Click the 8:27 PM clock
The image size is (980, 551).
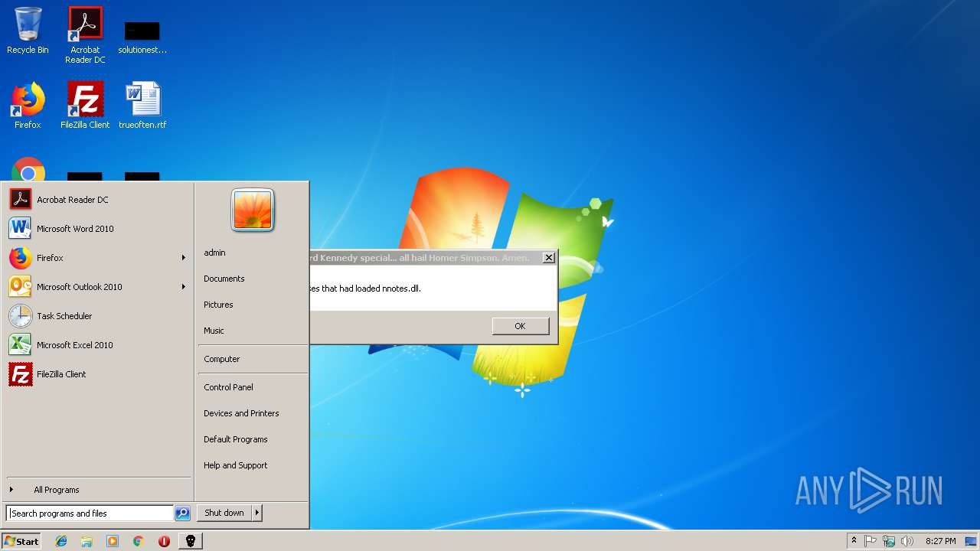[940, 541]
